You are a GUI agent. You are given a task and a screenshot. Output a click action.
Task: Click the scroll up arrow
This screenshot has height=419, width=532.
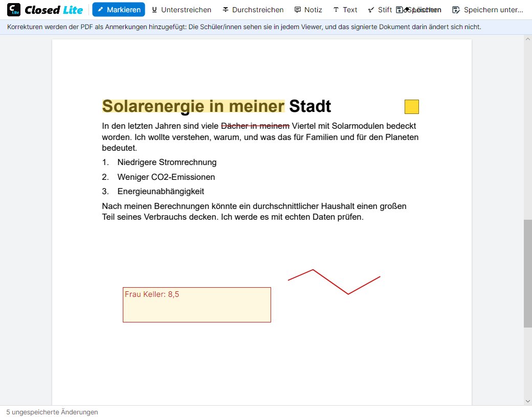point(527,39)
